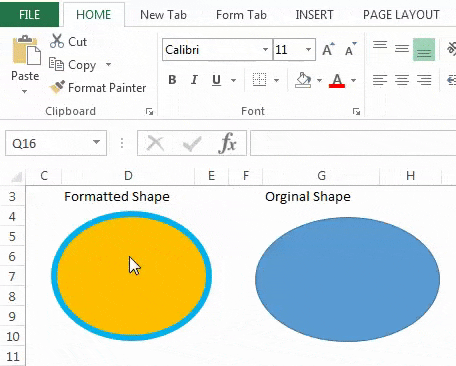The image size is (456, 366).
Task: Click the Name Box showing Q16
Action: click(48, 143)
